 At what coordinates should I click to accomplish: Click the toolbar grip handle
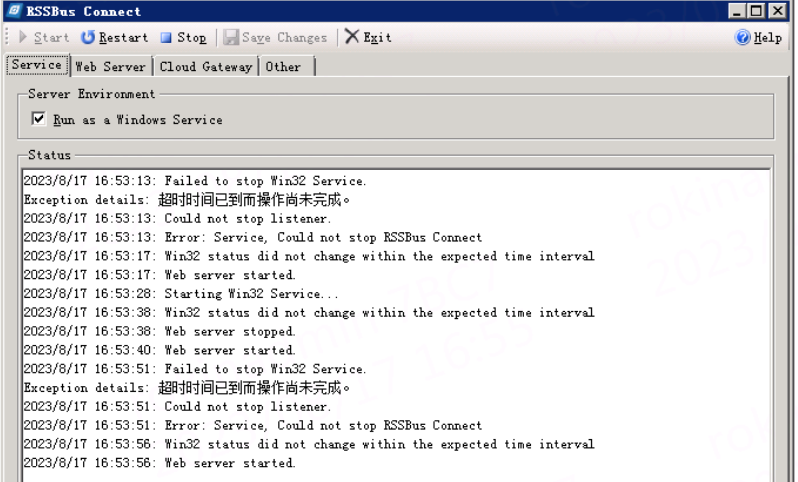click(x=7, y=38)
